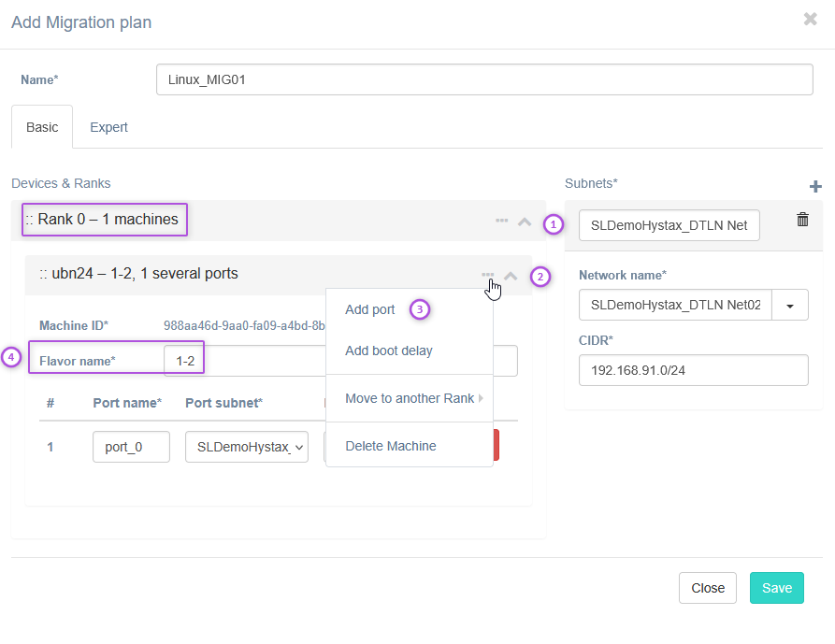Close the Add Migration plan dialog with X

810,20
